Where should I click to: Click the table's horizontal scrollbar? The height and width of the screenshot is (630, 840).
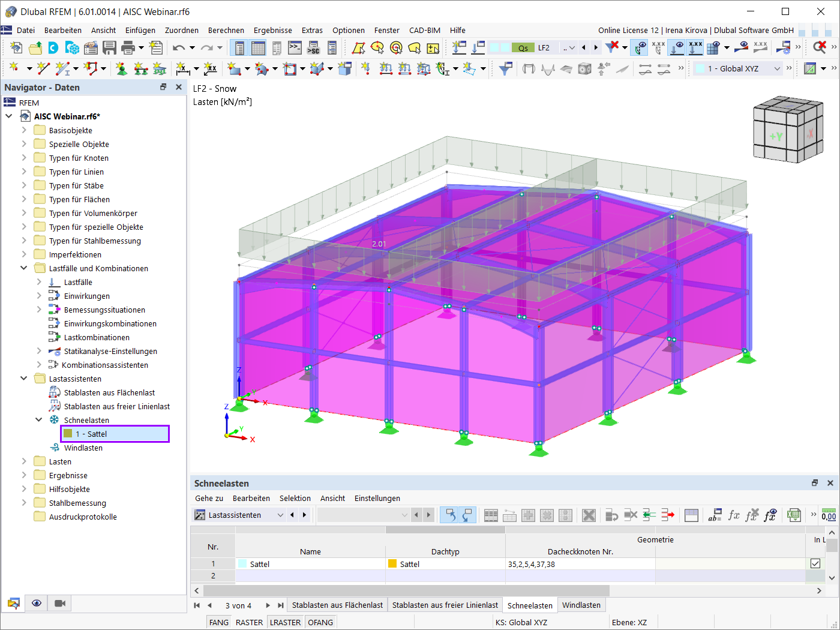pyautogui.click(x=407, y=590)
